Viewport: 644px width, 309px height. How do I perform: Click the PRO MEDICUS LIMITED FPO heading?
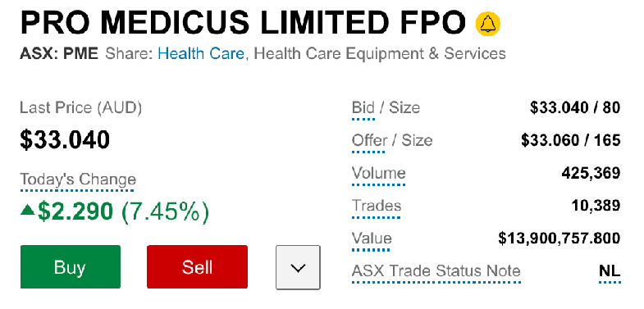pyautogui.click(x=243, y=23)
